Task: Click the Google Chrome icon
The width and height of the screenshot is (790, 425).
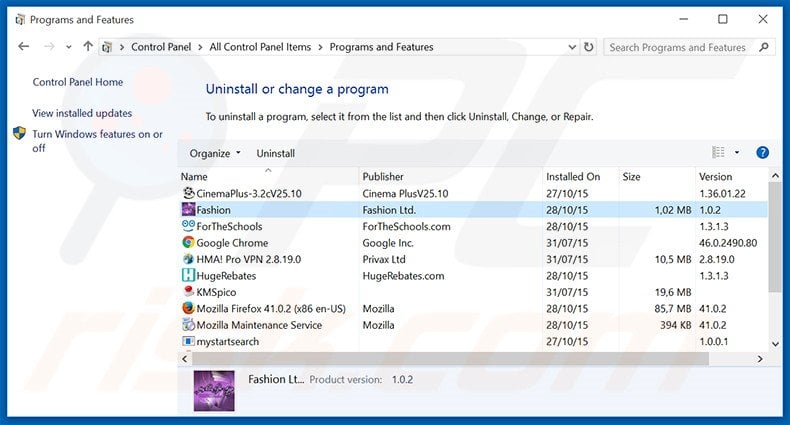Action: pyautogui.click(x=188, y=242)
